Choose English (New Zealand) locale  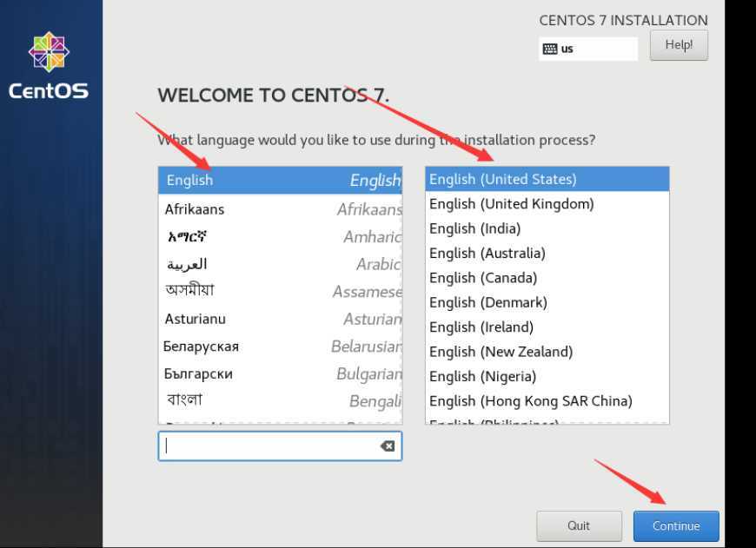point(547,352)
